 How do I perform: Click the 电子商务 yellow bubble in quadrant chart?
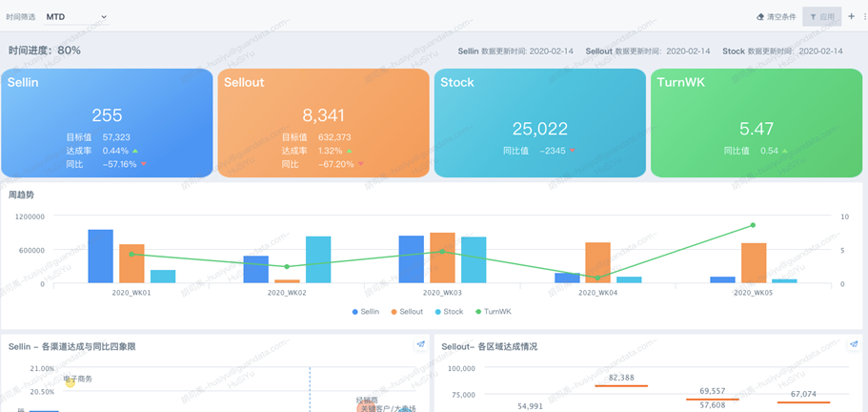[70, 382]
